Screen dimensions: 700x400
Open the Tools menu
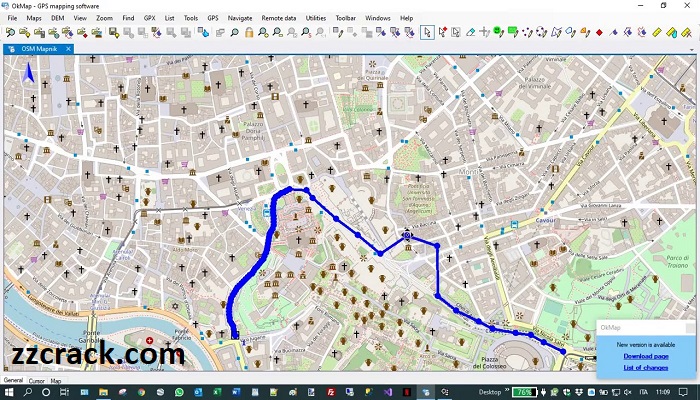click(191, 18)
